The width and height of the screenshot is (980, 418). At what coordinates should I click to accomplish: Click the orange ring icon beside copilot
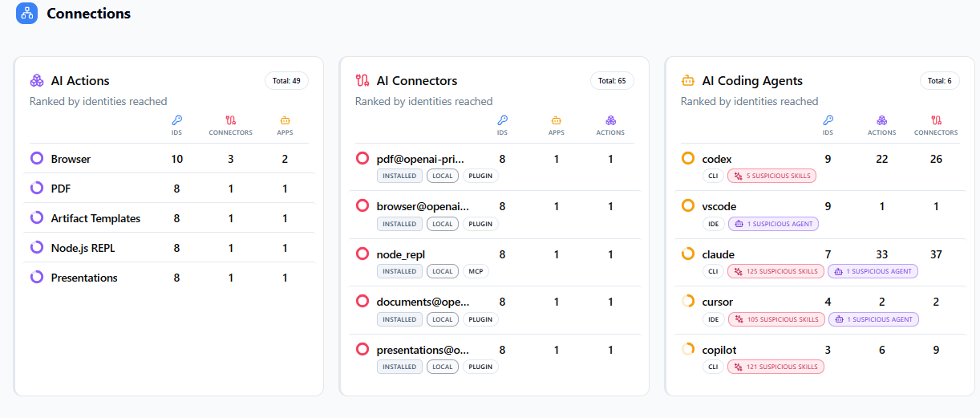coord(688,350)
